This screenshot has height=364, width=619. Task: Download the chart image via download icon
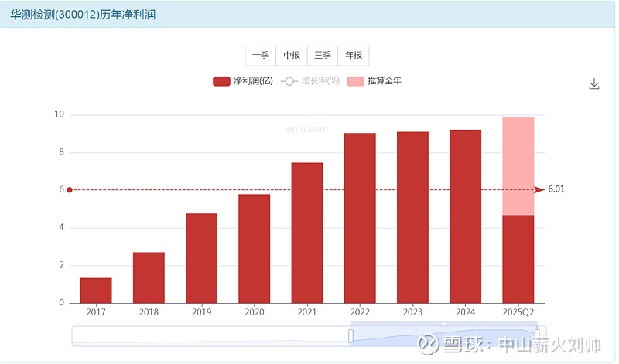coord(594,83)
